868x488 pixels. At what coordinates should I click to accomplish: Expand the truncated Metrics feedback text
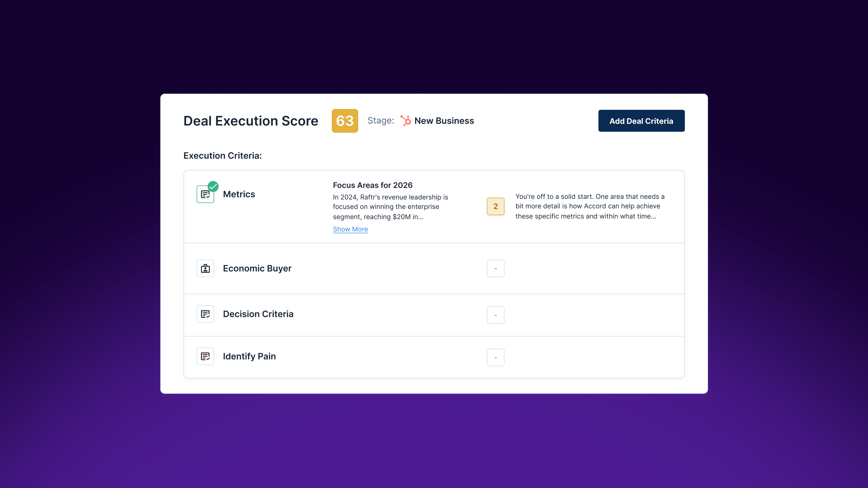(x=590, y=206)
